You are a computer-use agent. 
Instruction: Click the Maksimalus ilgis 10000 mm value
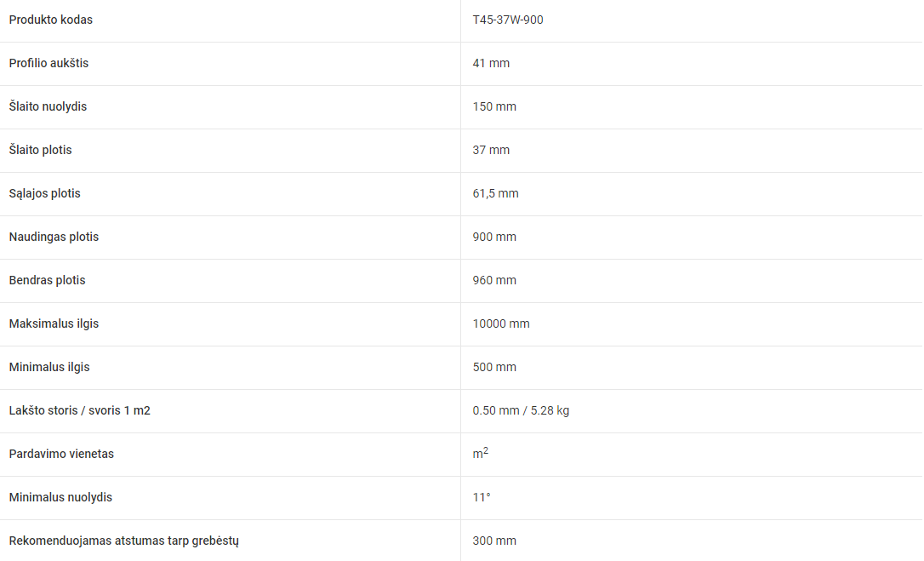click(501, 323)
